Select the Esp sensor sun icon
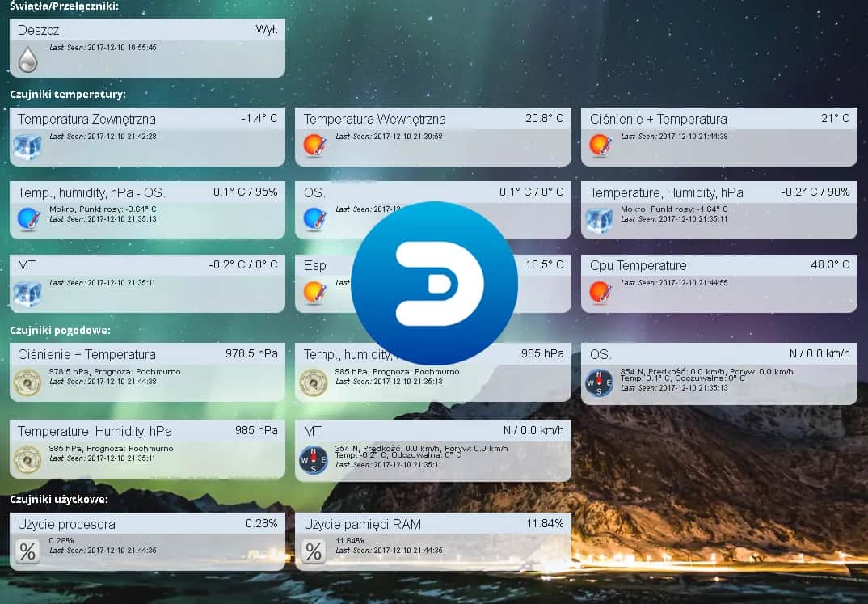This screenshot has width=868, height=604. click(x=314, y=292)
